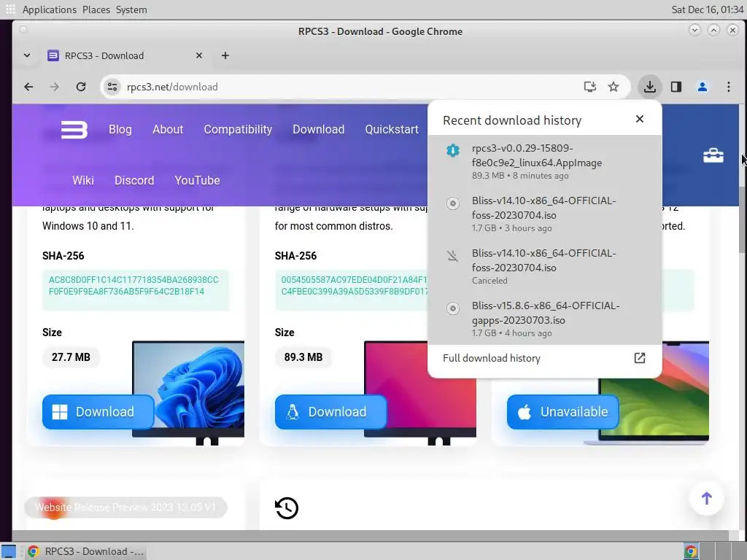
Task: Open the System menu
Action: point(131,9)
